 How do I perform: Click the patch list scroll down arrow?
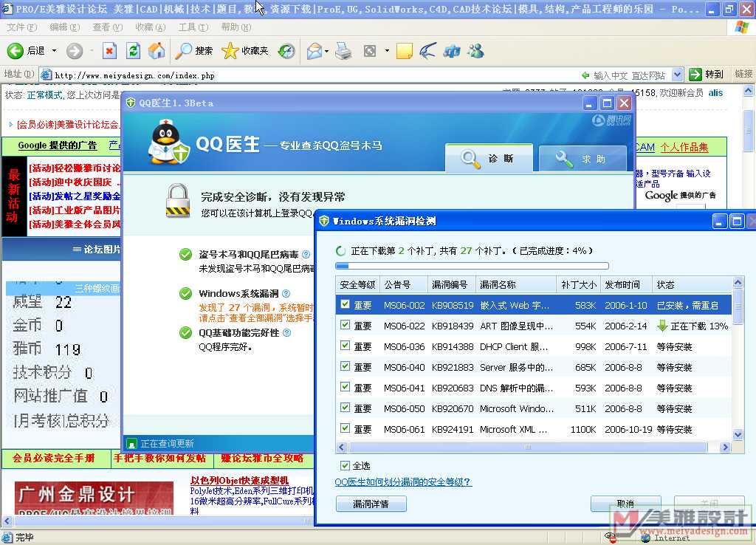tap(738, 434)
